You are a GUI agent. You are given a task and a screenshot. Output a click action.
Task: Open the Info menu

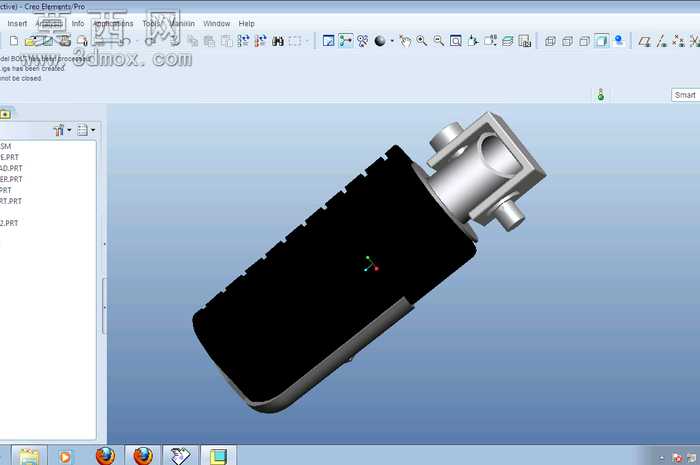pos(78,23)
